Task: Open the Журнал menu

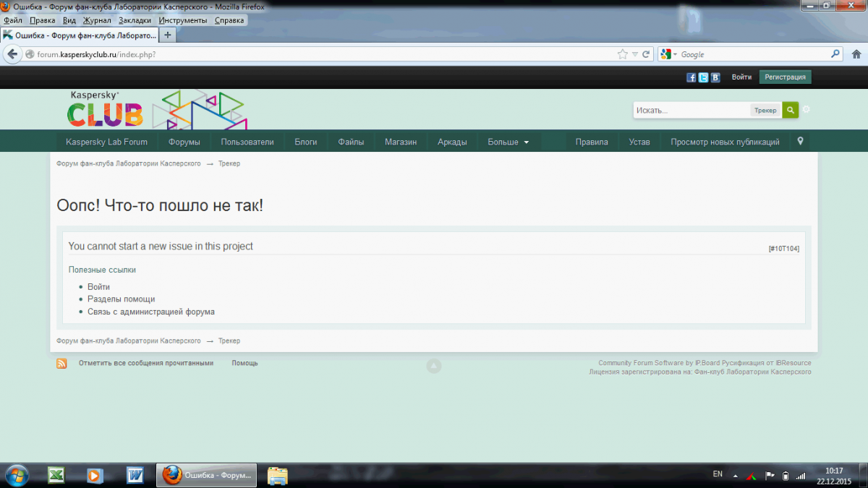Action: tap(97, 20)
